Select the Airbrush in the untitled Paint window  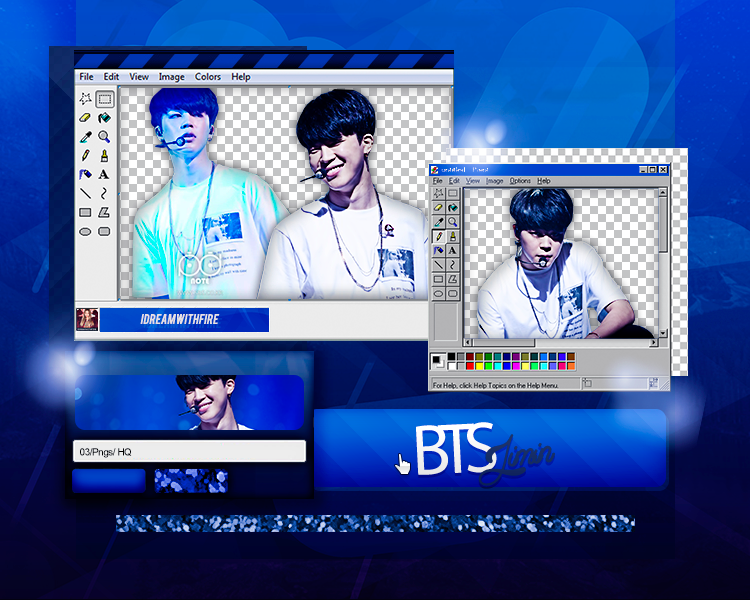439,251
